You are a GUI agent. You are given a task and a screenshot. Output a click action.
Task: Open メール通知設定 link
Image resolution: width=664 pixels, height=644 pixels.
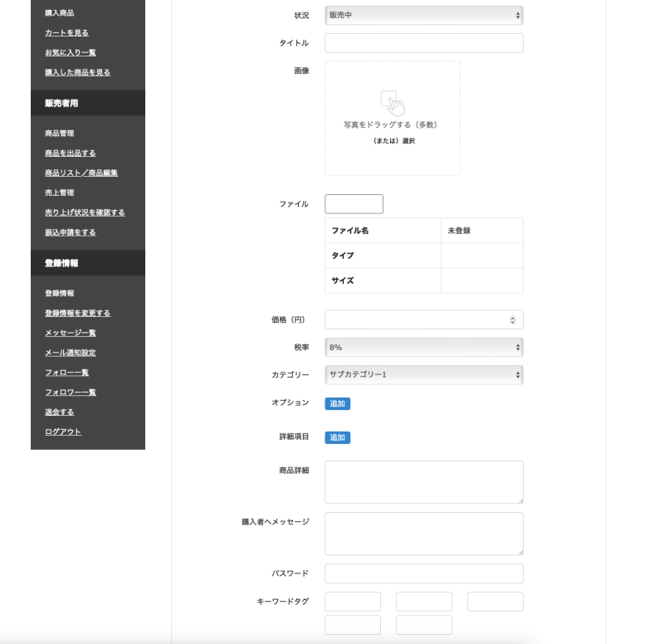71,352
